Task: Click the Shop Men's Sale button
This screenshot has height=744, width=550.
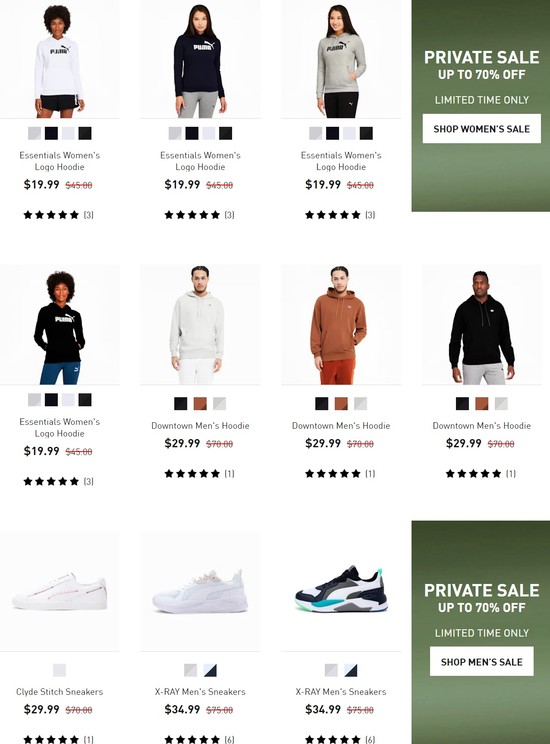Action: 481,661
